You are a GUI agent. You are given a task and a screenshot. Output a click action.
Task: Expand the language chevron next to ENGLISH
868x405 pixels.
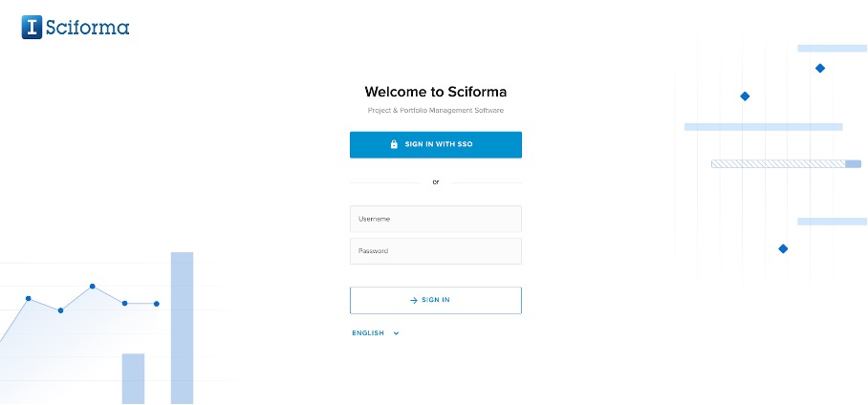tap(396, 333)
